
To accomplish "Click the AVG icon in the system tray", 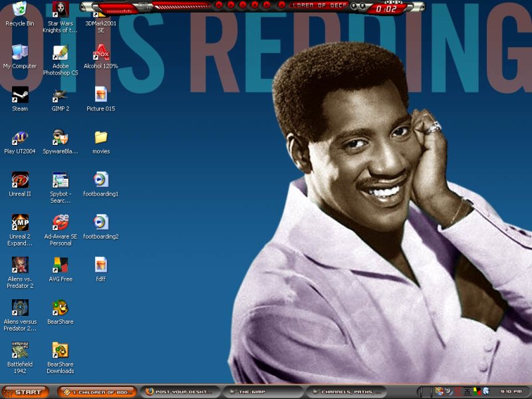I will [477, 392].
